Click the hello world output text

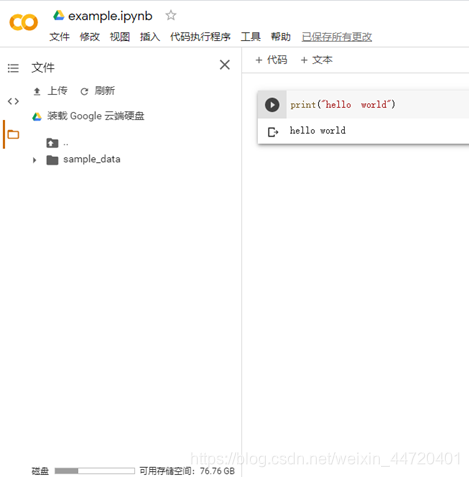317,130
